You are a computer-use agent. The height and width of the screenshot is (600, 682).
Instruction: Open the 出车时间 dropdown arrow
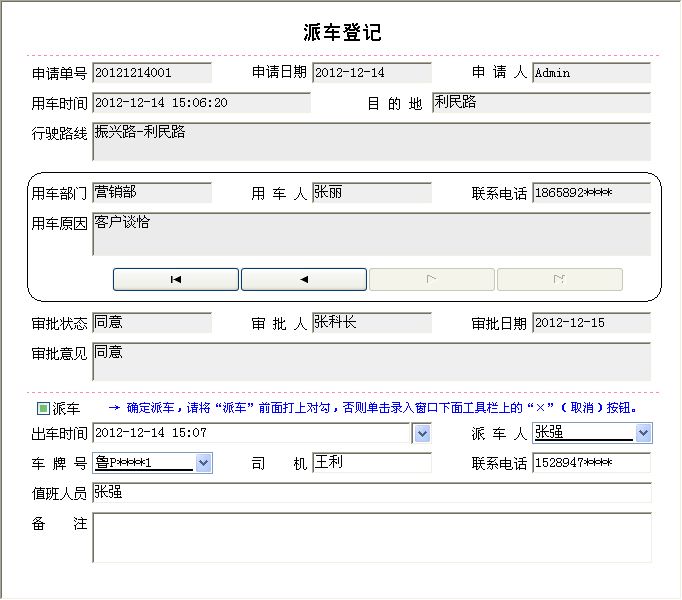[x=422, y=433]
